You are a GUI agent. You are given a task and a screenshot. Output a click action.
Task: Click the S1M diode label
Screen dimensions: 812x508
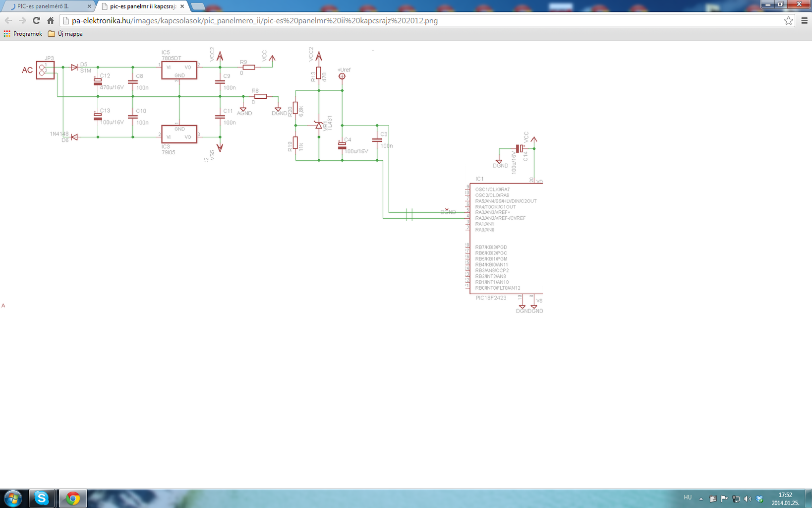click(86, 71)
